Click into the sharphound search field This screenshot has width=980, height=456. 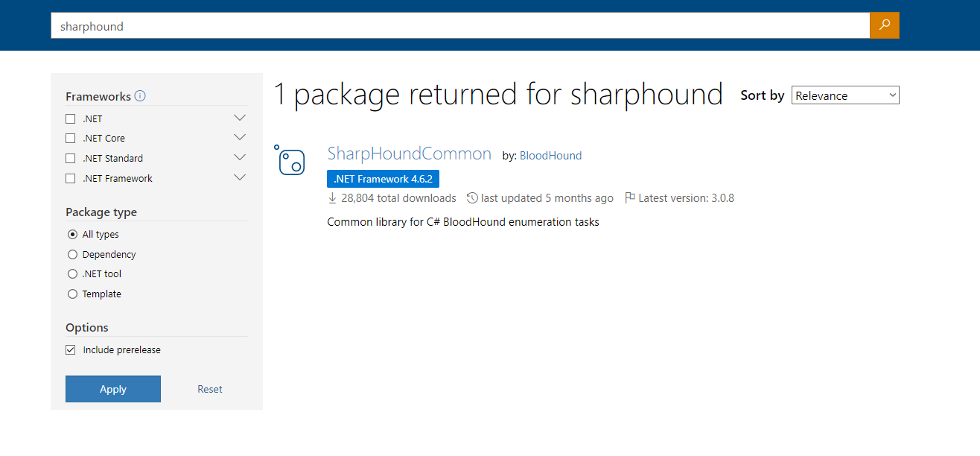(x=459, y=26)
